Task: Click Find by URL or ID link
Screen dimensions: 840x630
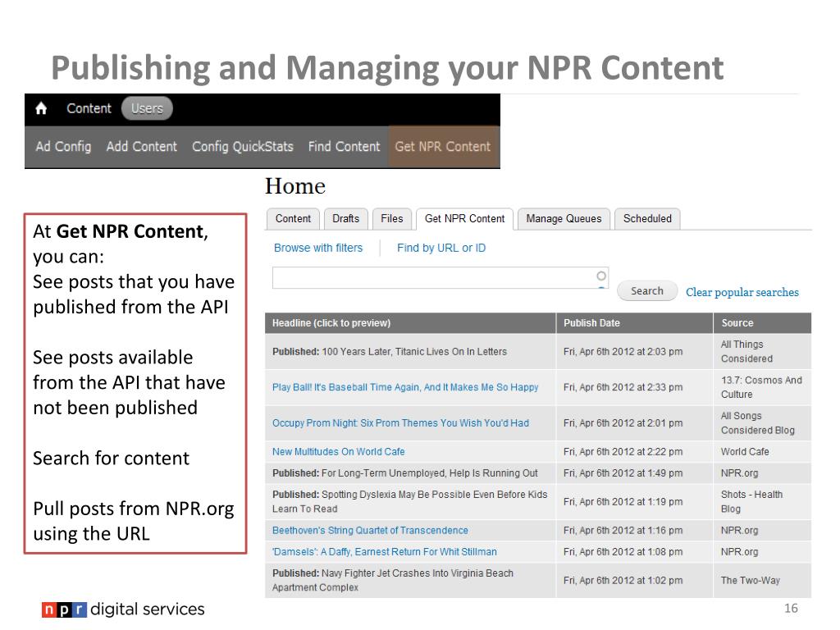Action: (x=441, y=248)
